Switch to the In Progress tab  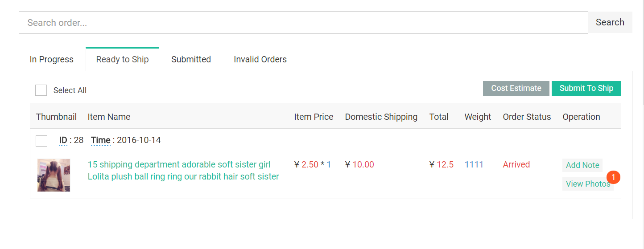click(x=52, y=59)
